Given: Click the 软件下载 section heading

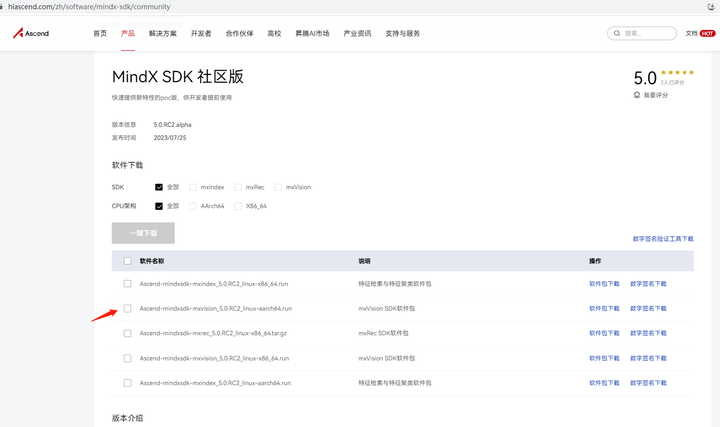Looking at the screenshot, I should coord(127,165).
